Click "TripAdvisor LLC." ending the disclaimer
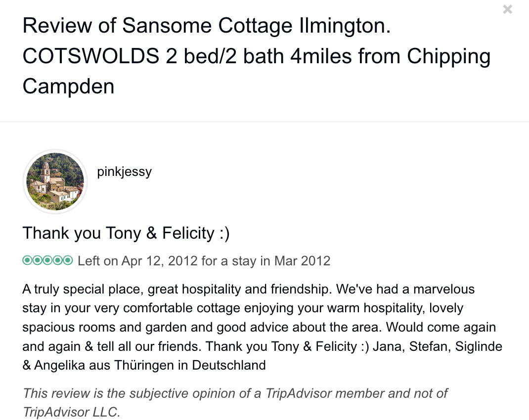Screen dimensions: 529x420 pos(72,412)
